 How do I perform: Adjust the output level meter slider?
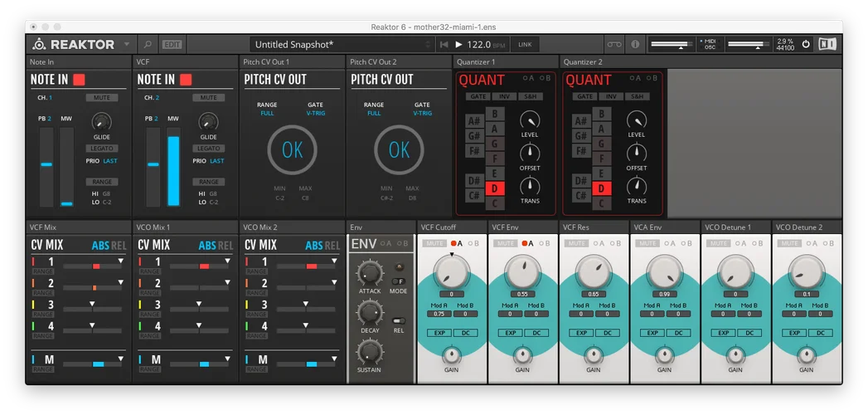click(749, 44)
